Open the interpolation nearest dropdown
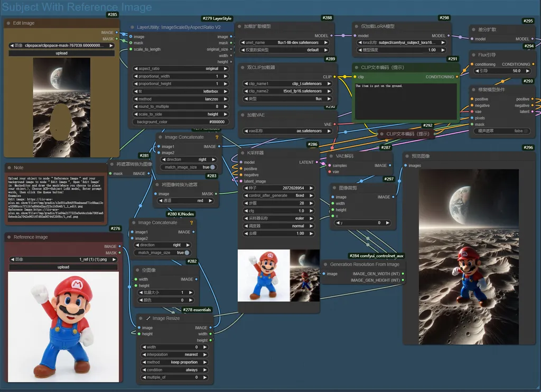 (174, 354)
